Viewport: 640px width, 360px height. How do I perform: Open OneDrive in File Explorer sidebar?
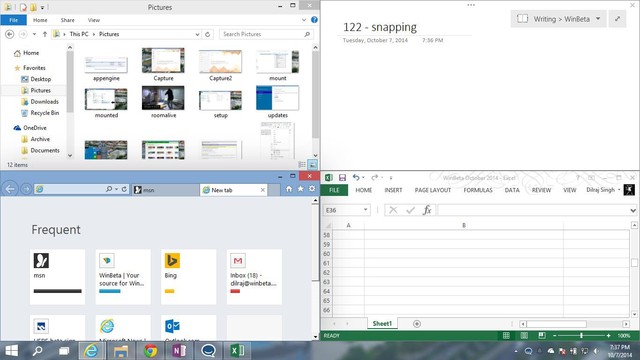pyautogui.click(x=35, y=128)
